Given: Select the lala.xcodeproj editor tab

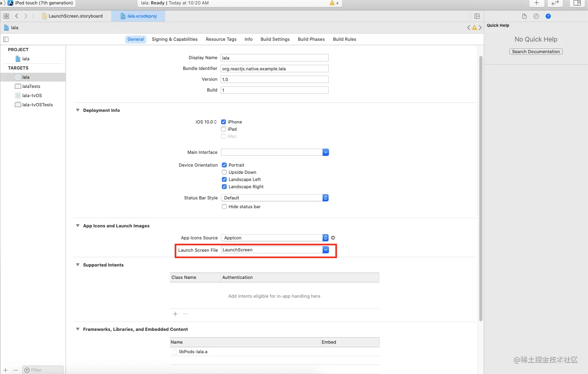Looking at the screenshot, I should tap(138, 16).
